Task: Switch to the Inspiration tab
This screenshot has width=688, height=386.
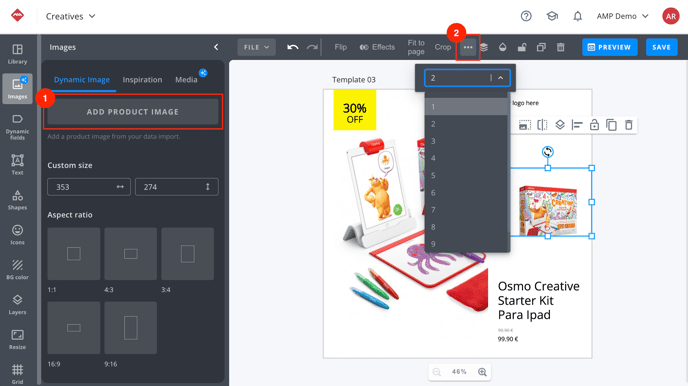Action: 142,80
